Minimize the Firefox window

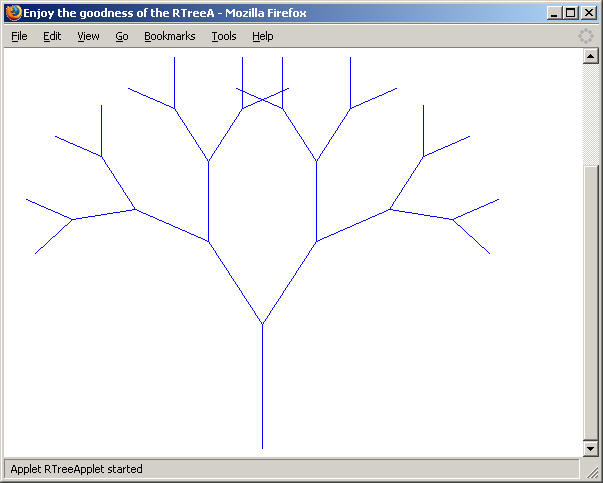[x=554, y=13]
